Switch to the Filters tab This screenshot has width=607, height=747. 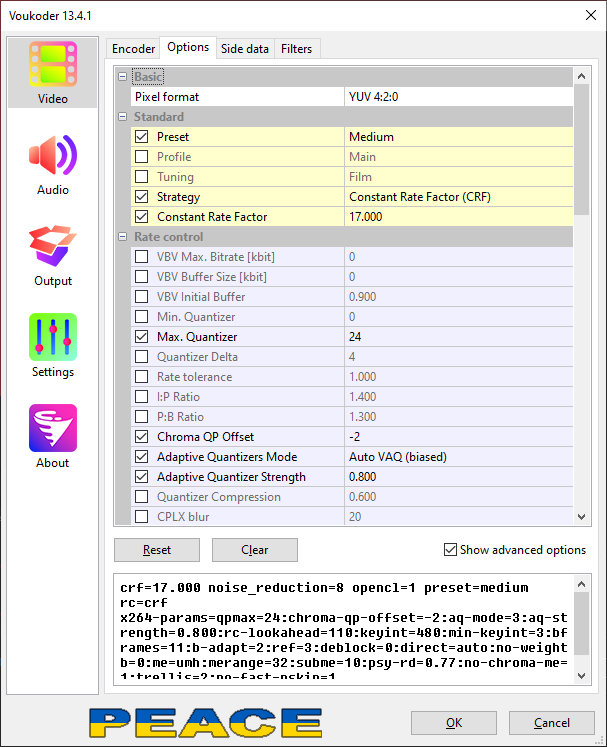296,49
